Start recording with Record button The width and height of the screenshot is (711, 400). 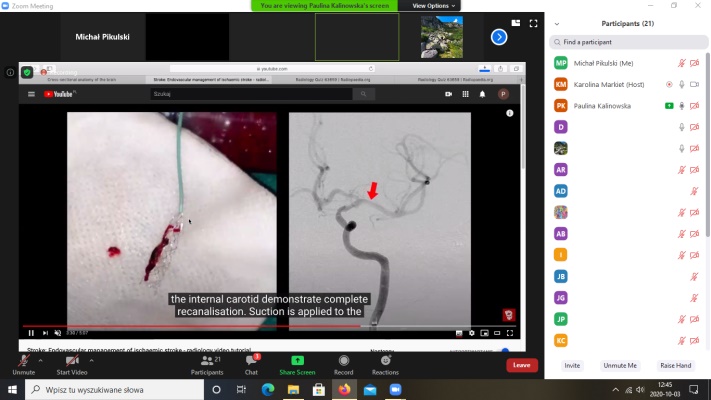tap(344, 365)
